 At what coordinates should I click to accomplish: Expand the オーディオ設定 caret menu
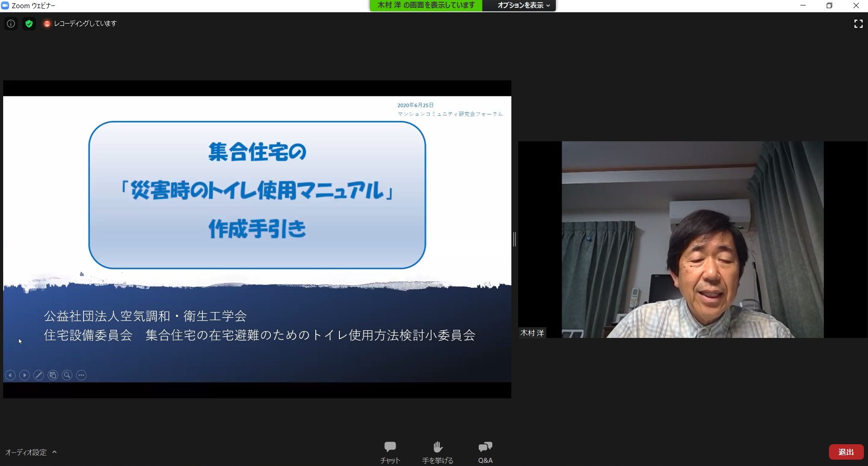tap(54, 452)
